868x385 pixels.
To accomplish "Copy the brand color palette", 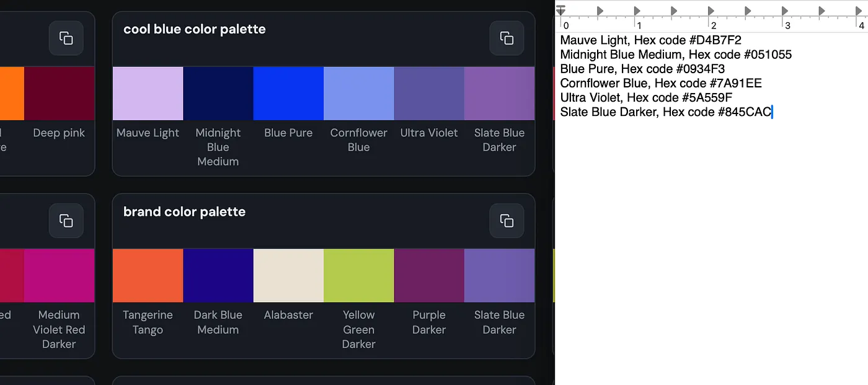I will (507, 221).
